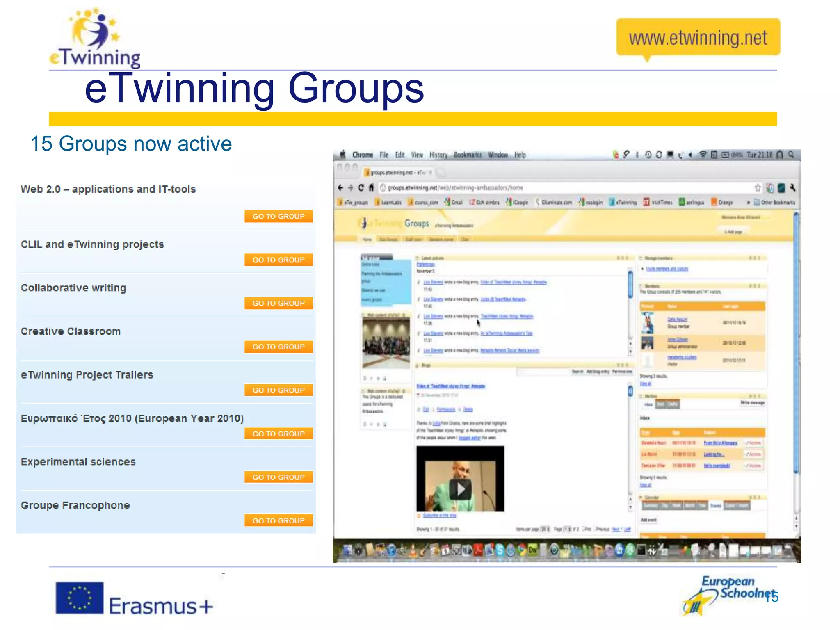Click the volume icon in menu bar
840x630 pixels.
[691, 155]
